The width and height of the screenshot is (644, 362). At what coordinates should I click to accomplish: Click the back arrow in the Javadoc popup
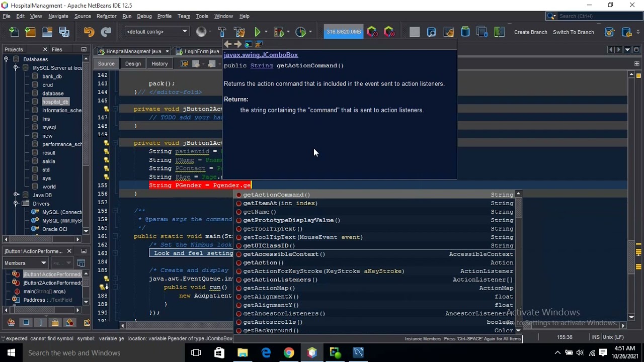tap(228, 44)
